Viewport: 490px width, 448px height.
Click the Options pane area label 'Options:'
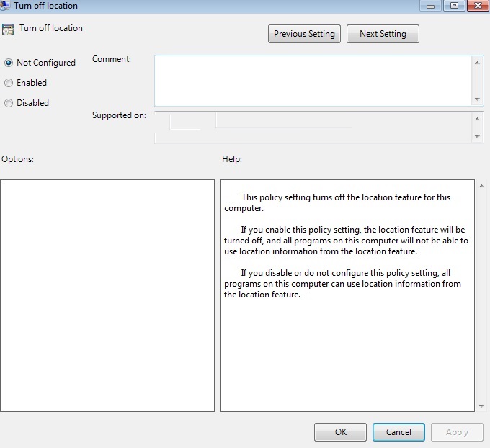[17, 159]
